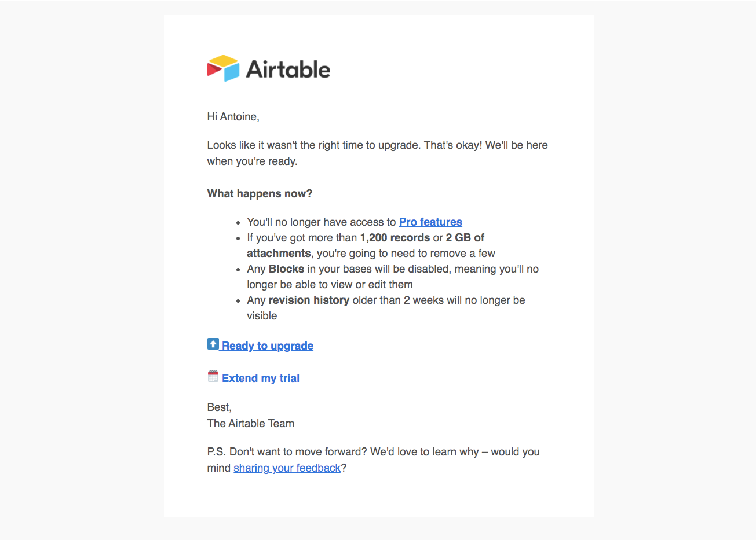Click the Airtable colored box logo icon

point(224,68)
